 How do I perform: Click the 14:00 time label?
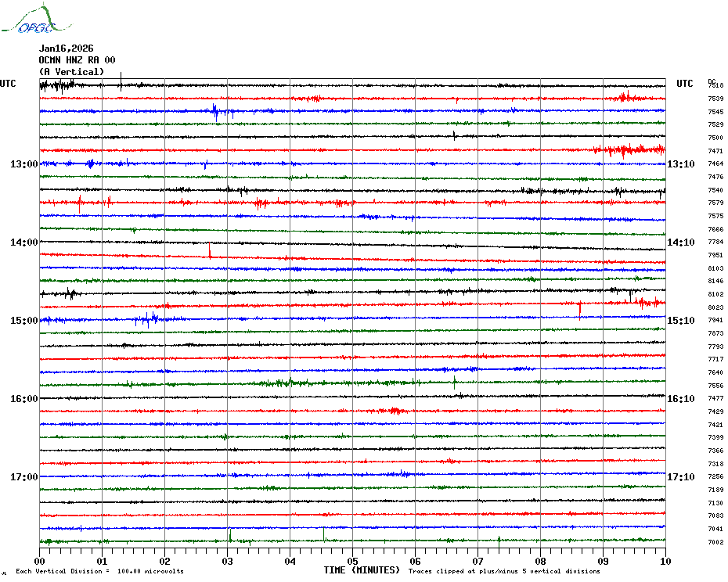(x=24, y=242)
